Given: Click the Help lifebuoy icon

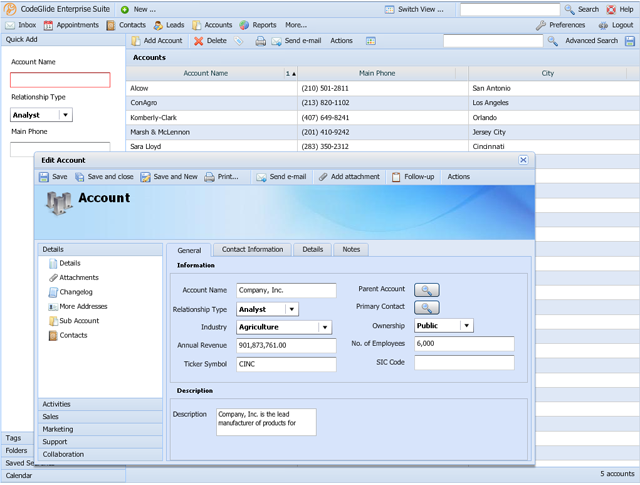Looking at the screenshot, I should click(611, 9).
